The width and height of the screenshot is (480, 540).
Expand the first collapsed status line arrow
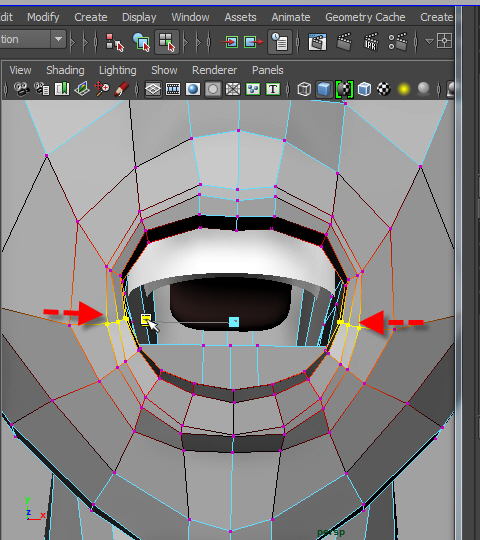point(73,42)
